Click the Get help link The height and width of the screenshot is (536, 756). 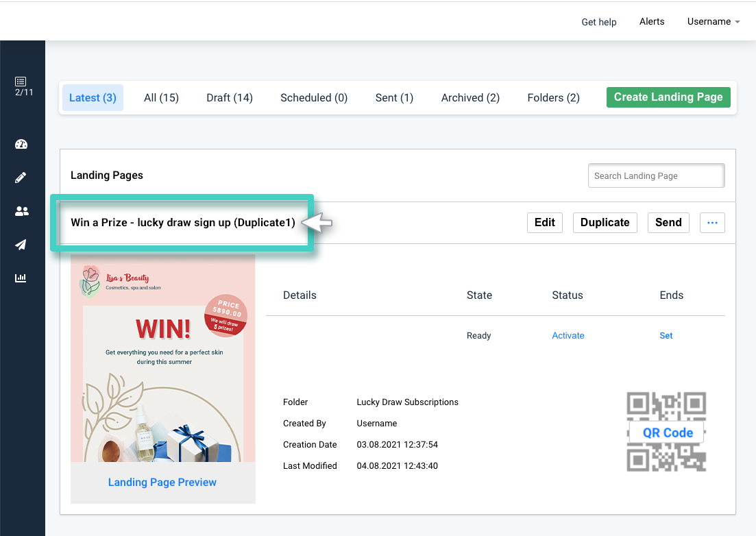(x=599, y=22)
